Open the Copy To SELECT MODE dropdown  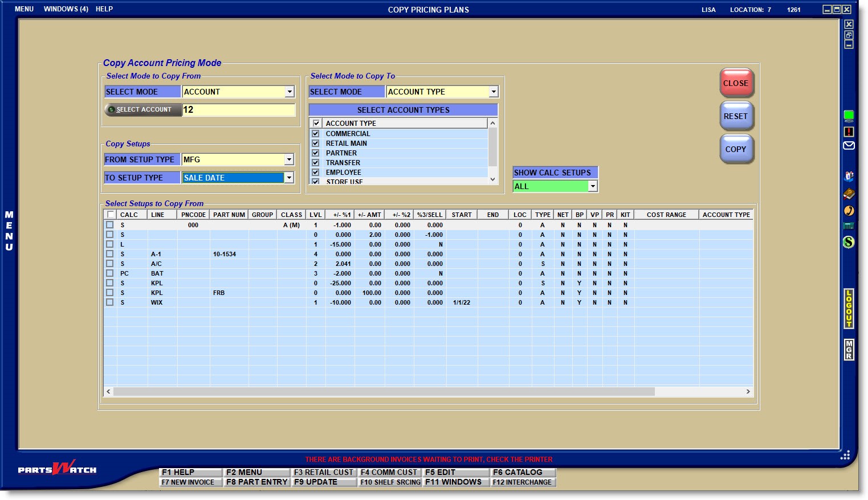coord(494,92)
